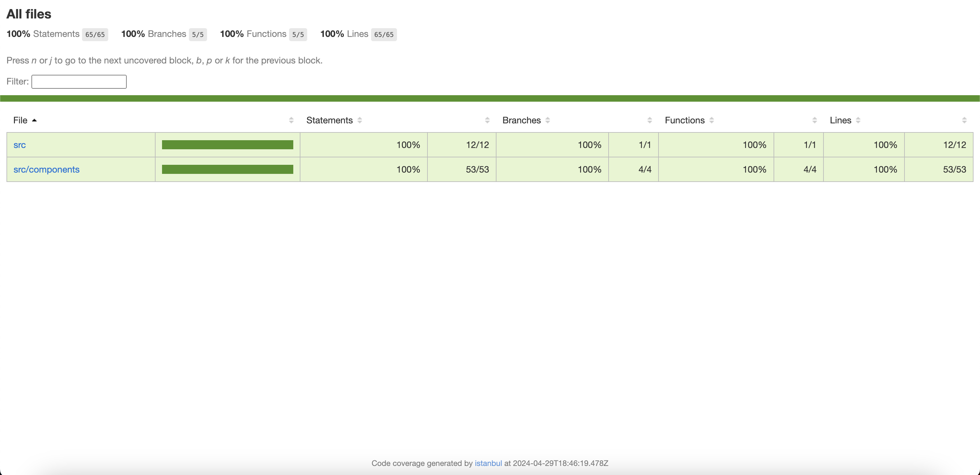Click src row statements 12/12 cell
Viewport: 980px width, 475px height.
[x=462, y=145]
